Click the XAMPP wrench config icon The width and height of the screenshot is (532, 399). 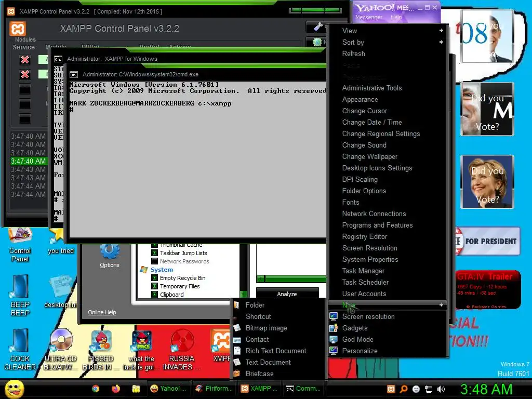coord(318,26)
